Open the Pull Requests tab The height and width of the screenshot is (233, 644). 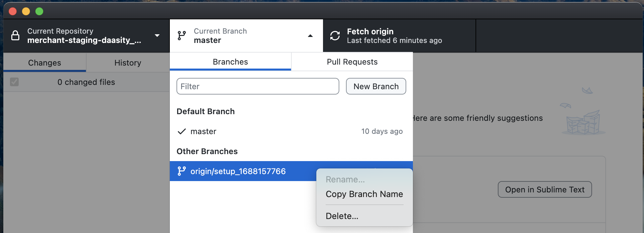pos(352,62)
